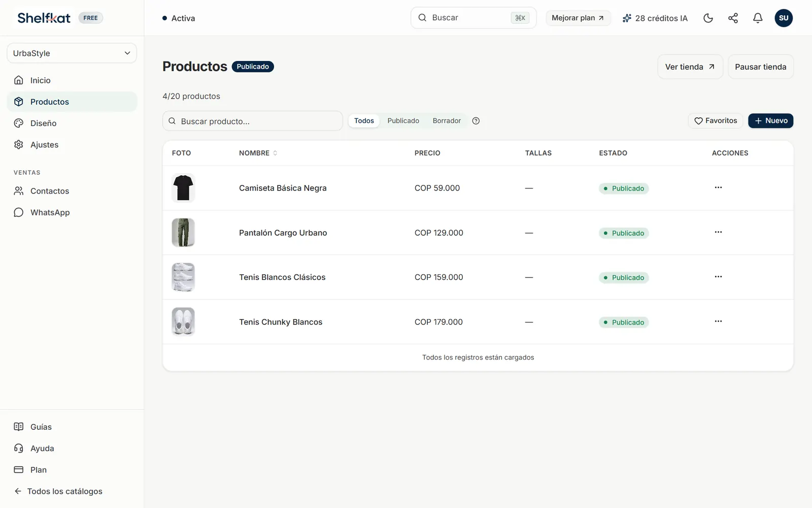Expand the UrbaStyle catalog dropdown
812x508 pixels.
click(72, 53)
